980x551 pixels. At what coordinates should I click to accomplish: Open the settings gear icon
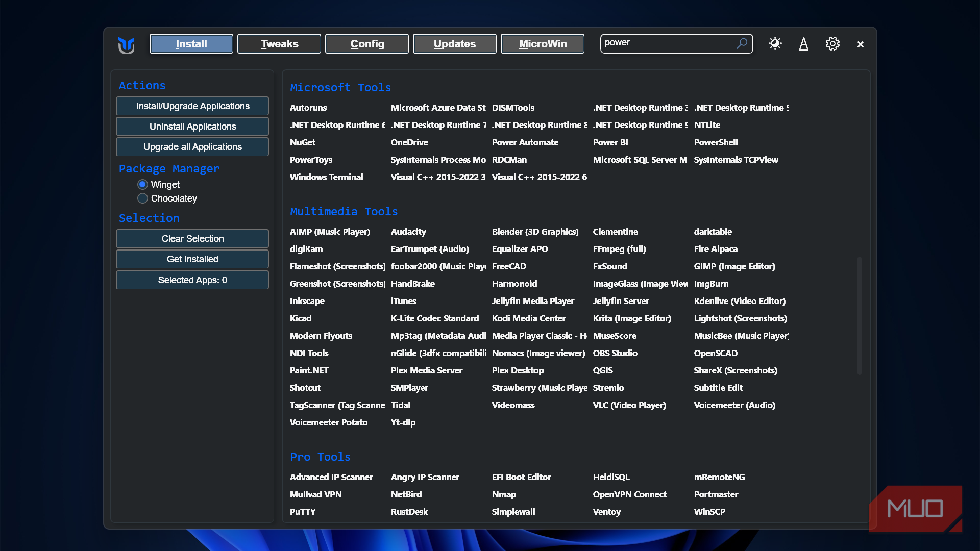pos(832,44)
